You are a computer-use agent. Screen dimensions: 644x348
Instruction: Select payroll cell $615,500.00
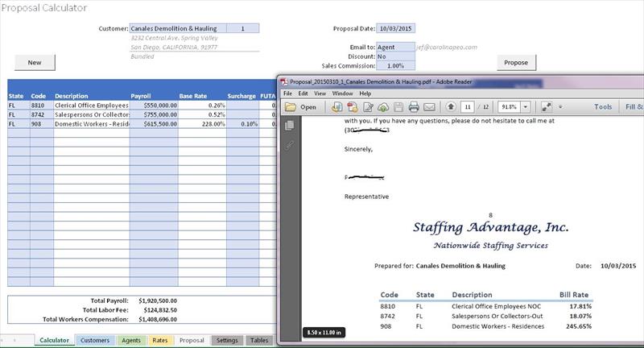(154, 124)
